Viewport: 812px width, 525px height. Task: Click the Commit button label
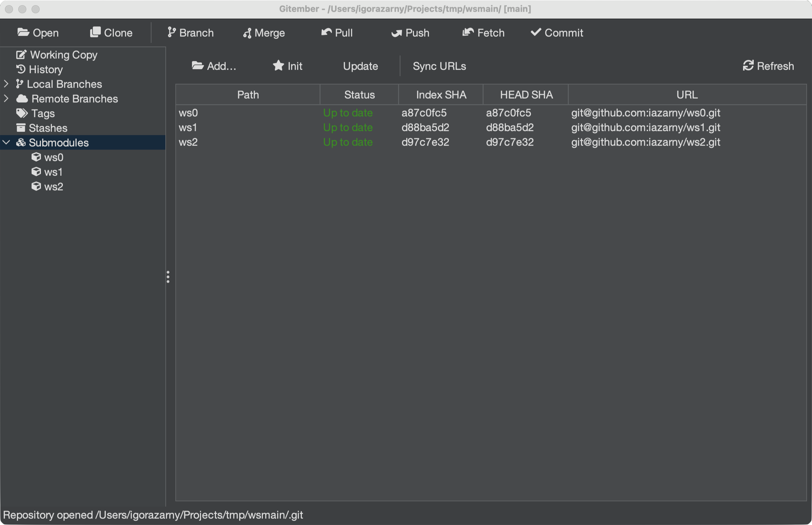[564, 33]
